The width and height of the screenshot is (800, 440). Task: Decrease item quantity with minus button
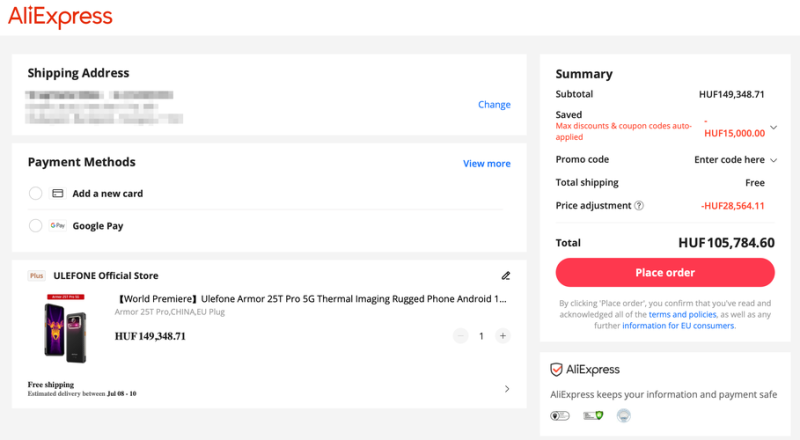click(x=460, y=336)
